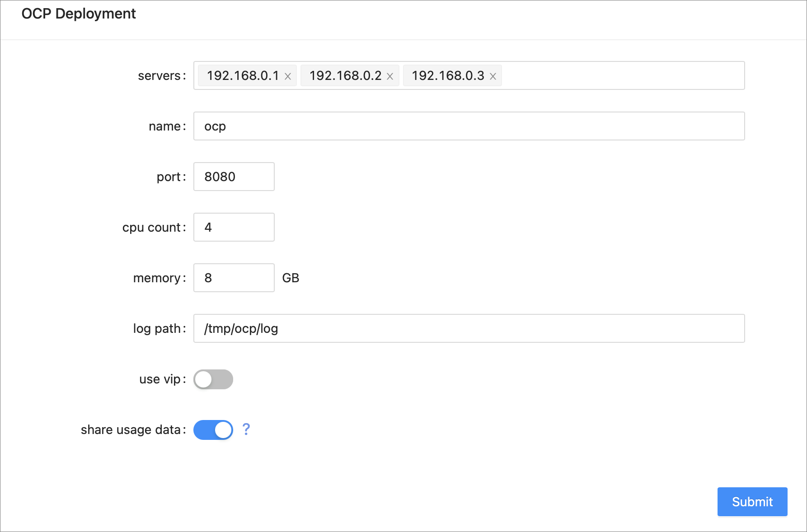Click into the cpu count field
Viewport: 807px width, 532px height.
point(234,227)
